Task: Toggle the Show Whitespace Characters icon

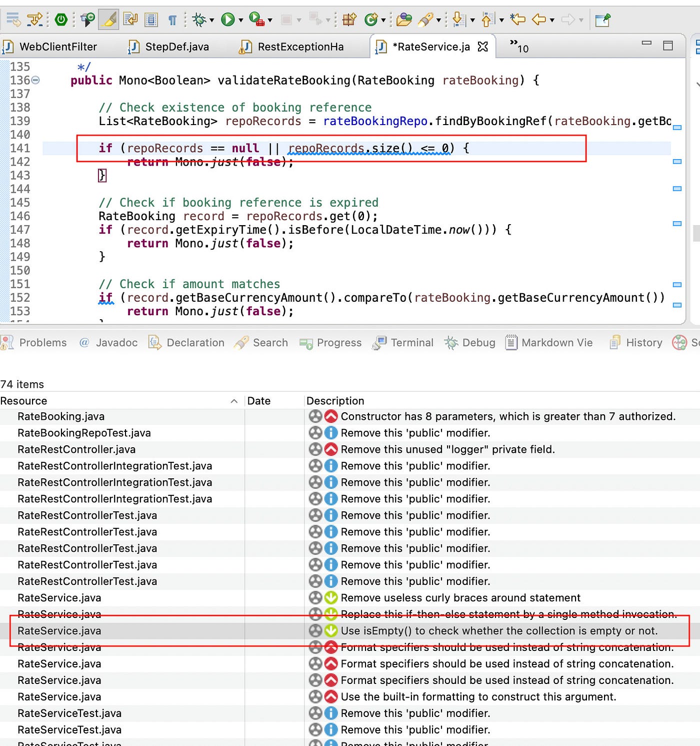Action: 172,20
